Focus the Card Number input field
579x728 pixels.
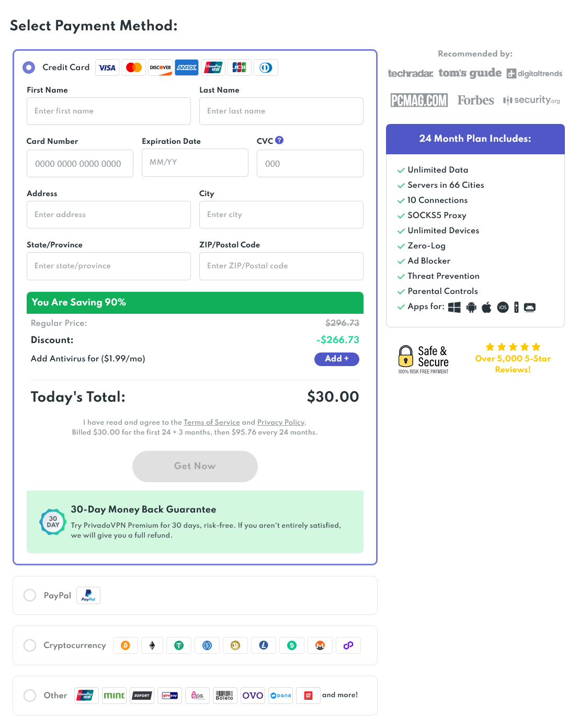click(x=80, y=164)
